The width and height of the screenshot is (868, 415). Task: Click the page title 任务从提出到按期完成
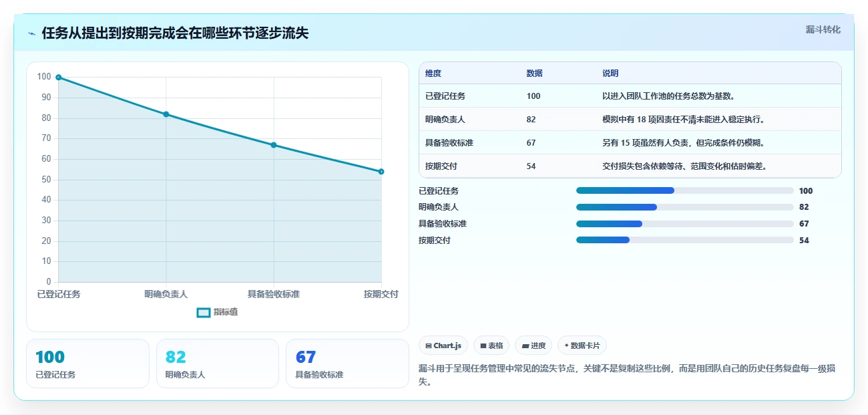click(175, 33)
